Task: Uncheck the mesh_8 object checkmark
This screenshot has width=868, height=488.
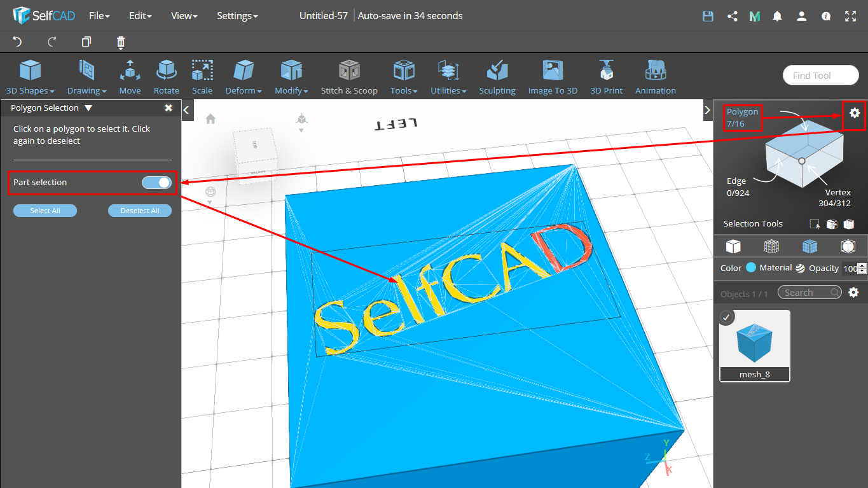Action: click(x=727, y=317)
